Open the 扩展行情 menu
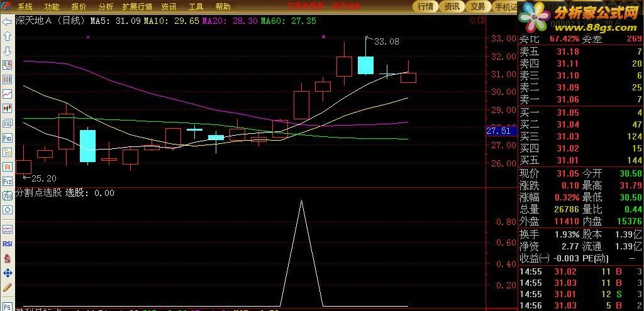The height and width of the screenshot is (311, 644). tap(137, 6)
